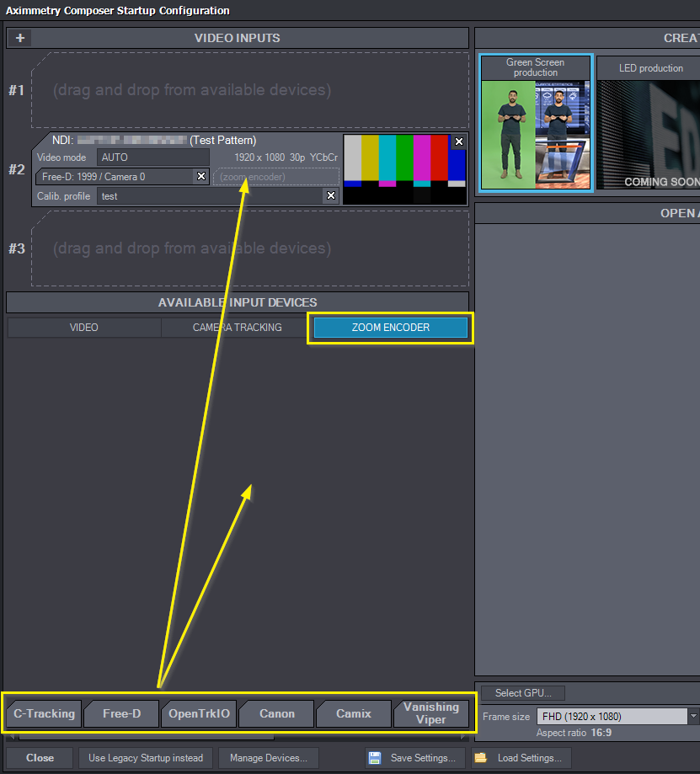Switch to the VIDEO devices tab

pyautogui.click(x=84, y=328)
